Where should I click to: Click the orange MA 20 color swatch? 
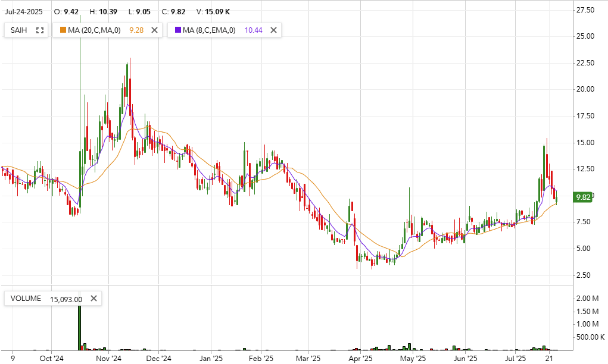(x=63, y=30)
